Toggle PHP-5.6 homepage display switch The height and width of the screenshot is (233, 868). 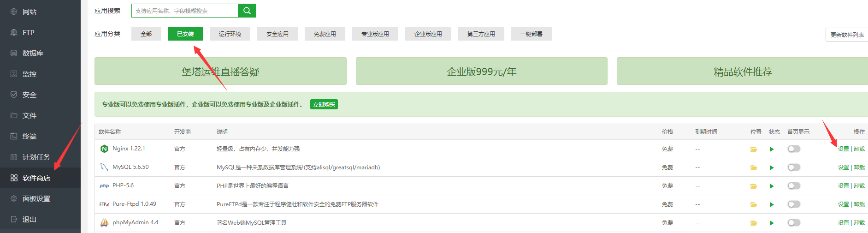(x=794, y=185)
